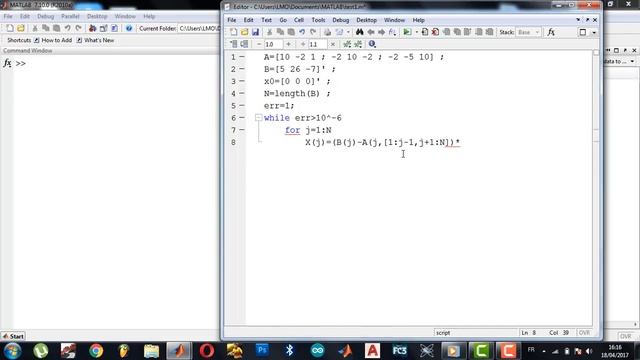Launch Simulink from the MATLAB main toolbar
Viewport: 640px width, 360px height.
[93, 28]
